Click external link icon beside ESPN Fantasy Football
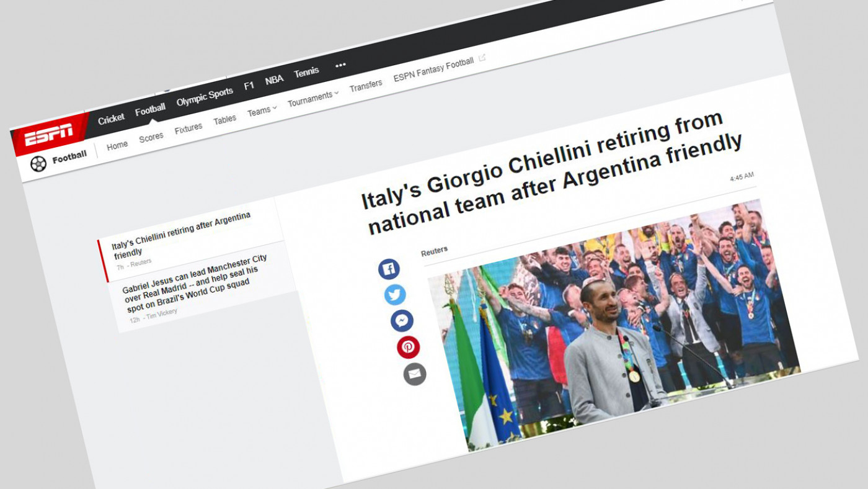The image size is (868, 489). coord(482,58)
